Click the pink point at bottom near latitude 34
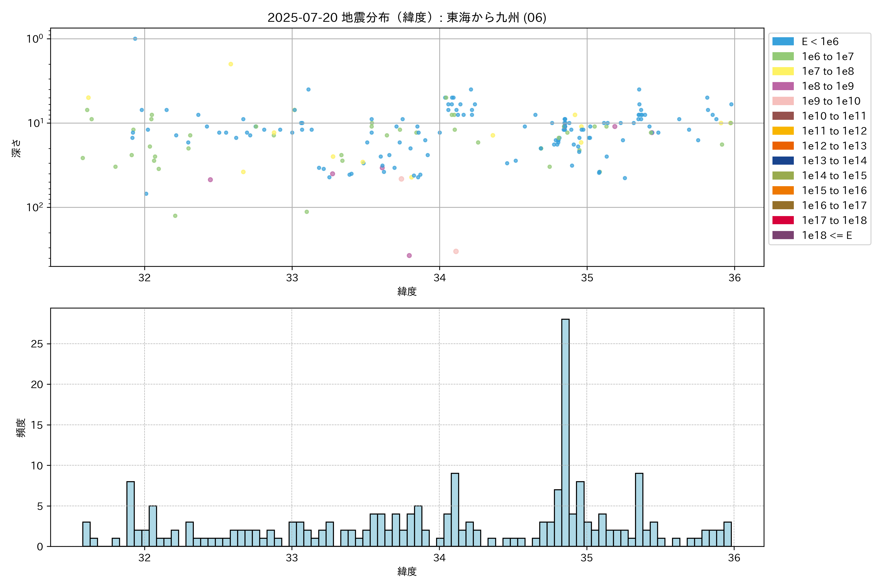 pos(456,251)
